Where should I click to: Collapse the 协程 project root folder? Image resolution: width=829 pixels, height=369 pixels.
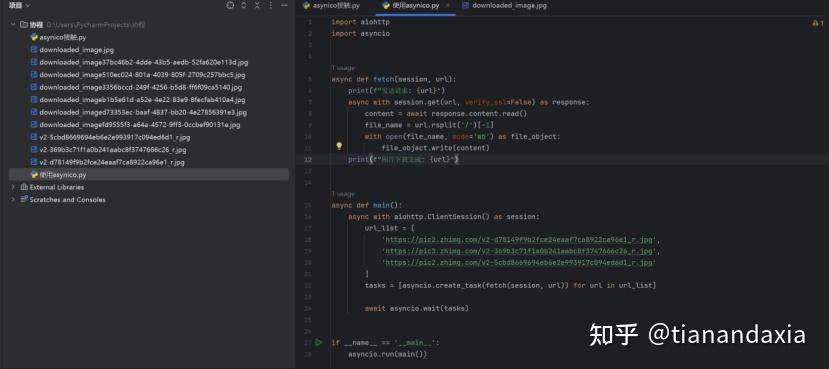tap(13, 25)
